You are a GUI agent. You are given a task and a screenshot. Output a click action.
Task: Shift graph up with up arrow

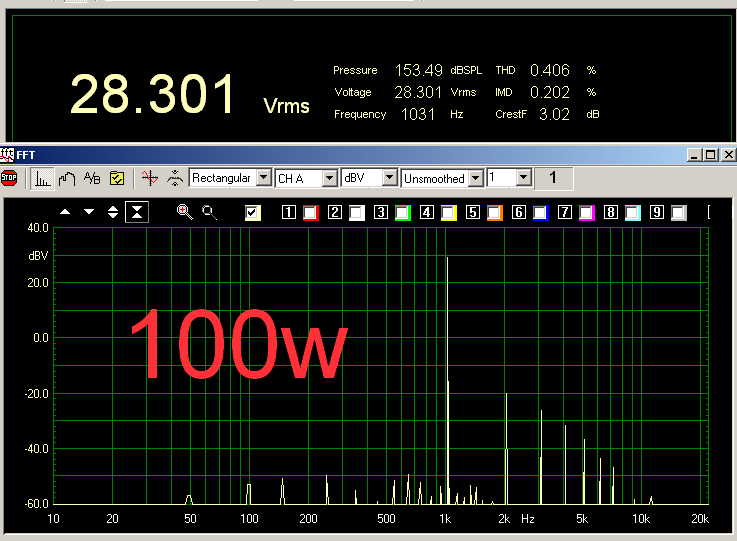(x=65, y=212)
